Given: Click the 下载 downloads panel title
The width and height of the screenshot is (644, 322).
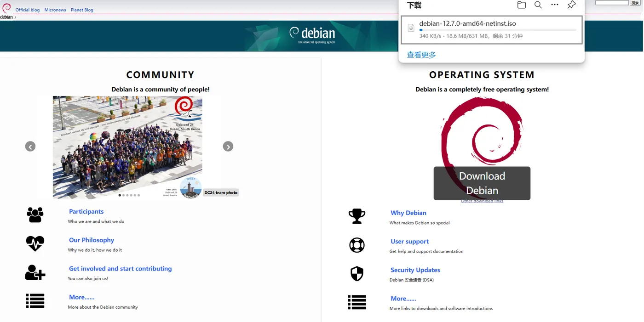Looking at the screenshot, I should point(414,6).
